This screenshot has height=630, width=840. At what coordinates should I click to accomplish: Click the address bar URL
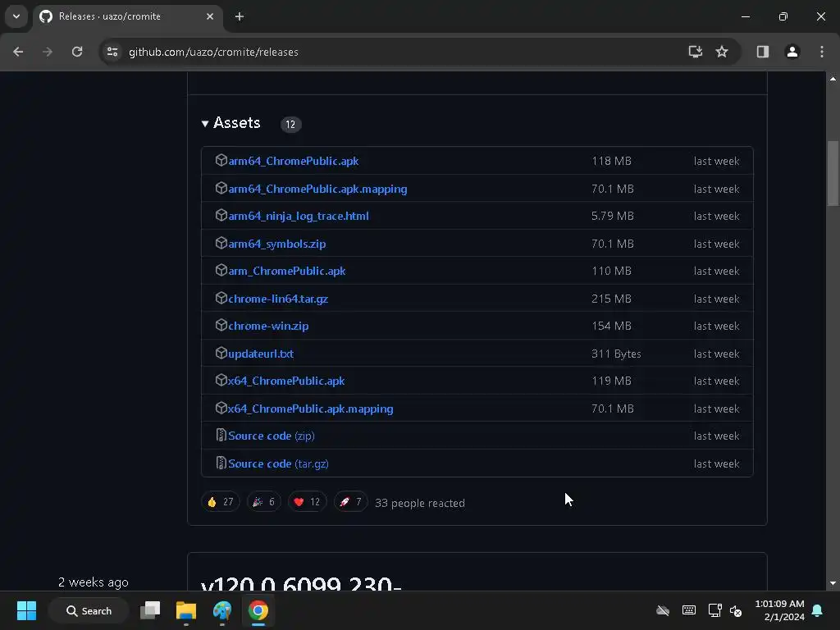tap(213, 52)
